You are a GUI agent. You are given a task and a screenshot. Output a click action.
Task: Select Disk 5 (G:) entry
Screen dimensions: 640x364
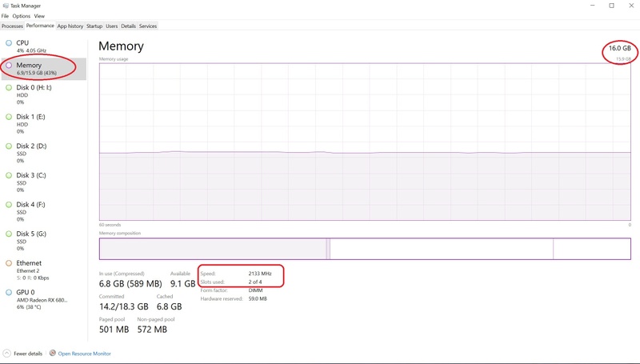(x=43, y=241)
